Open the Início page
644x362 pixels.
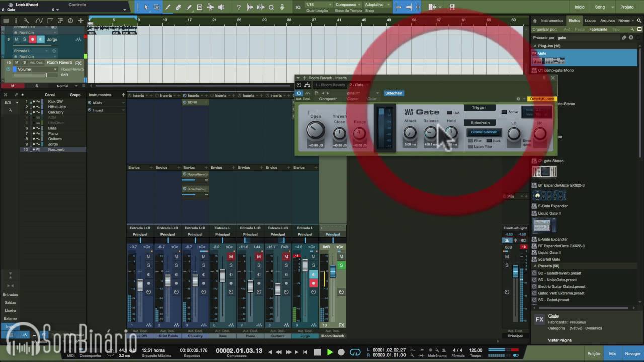(x=579, y=7)
